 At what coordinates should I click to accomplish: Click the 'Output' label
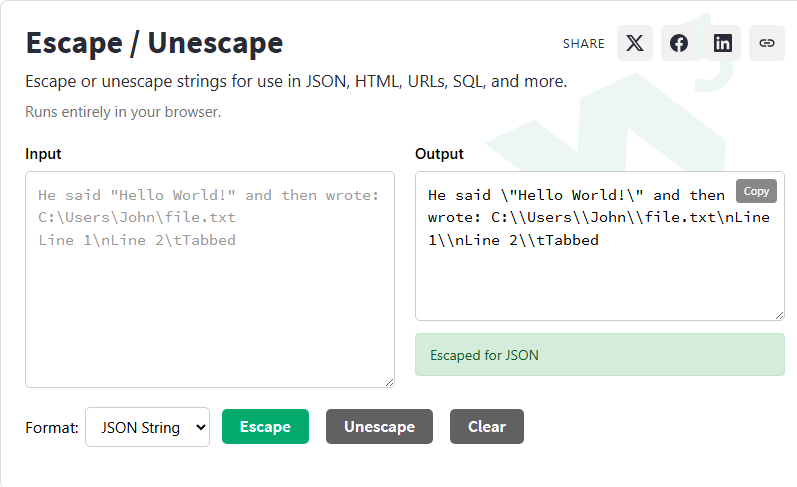click(439, 154)
